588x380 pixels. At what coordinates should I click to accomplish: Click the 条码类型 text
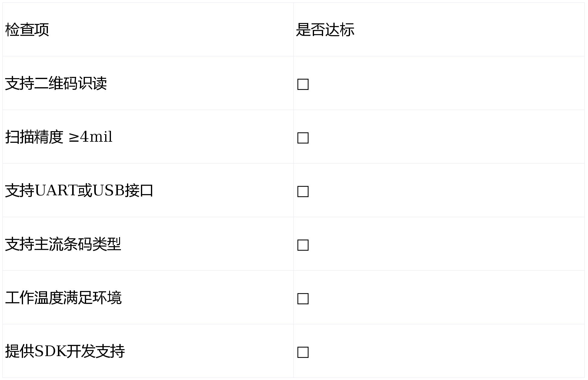coord(92,244)
